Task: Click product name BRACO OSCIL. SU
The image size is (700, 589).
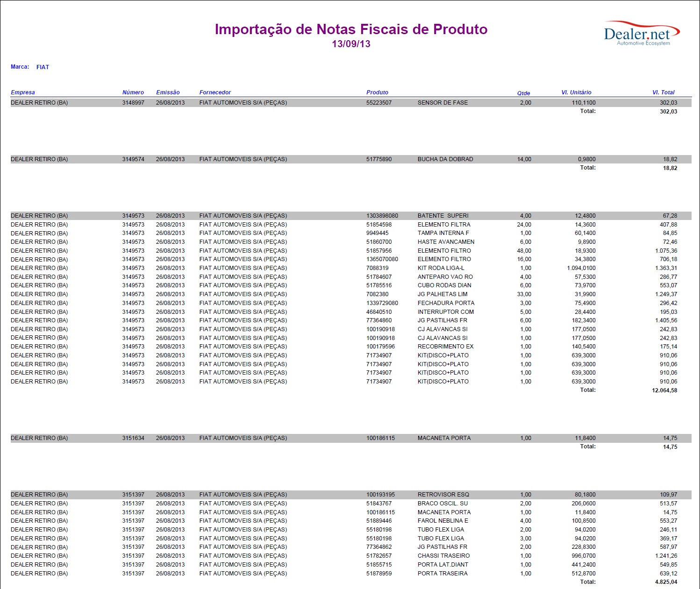Action: point(443,504)
